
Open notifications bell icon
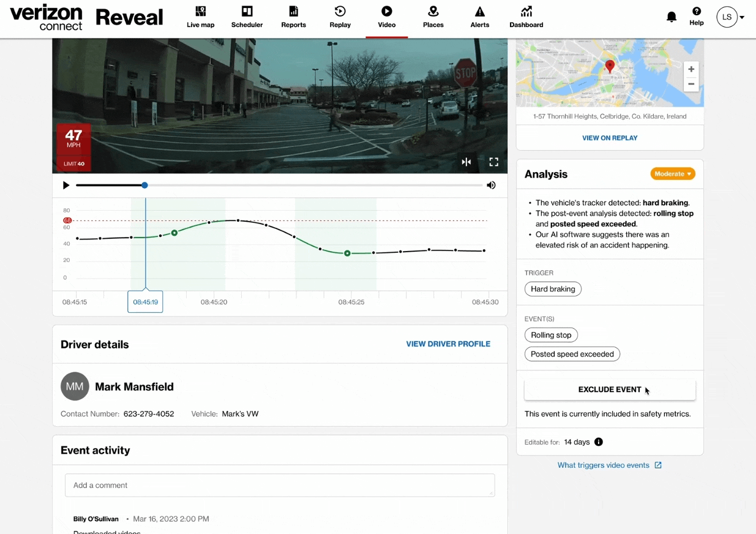[672, 17]
